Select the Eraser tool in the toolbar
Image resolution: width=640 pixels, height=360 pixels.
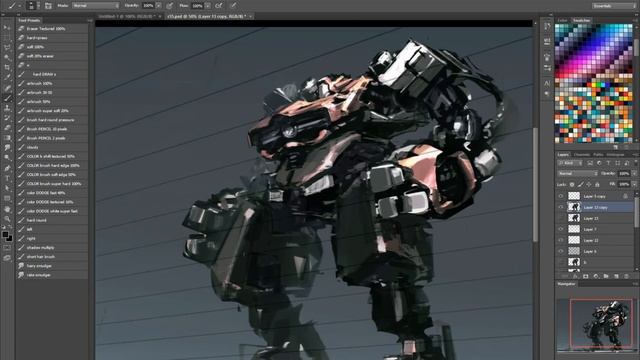click(x=7, y=128)
